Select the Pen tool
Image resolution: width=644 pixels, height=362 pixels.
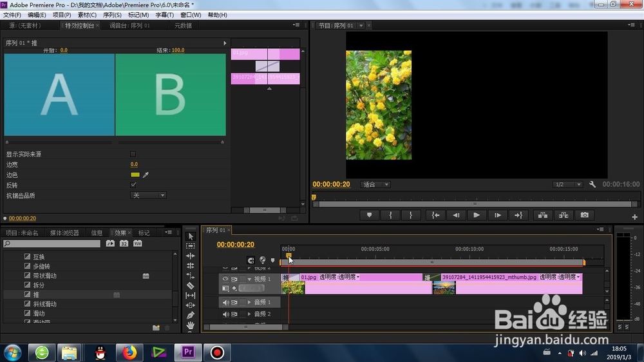pos(191,315)
